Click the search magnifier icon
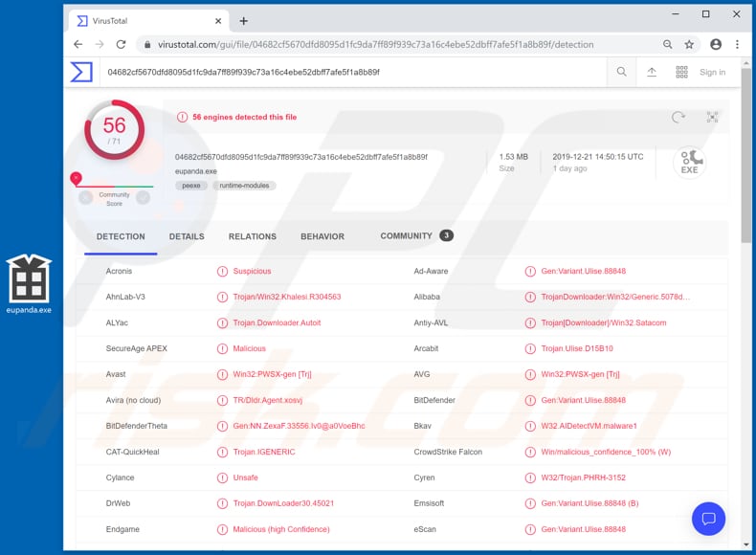 (622, 72)
